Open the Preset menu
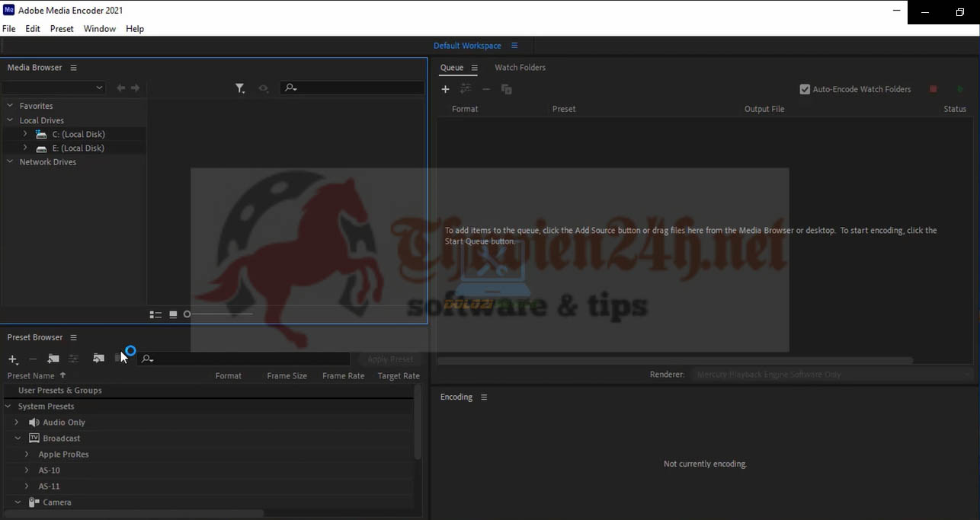The image size is (980, 520). pos(62,29)
